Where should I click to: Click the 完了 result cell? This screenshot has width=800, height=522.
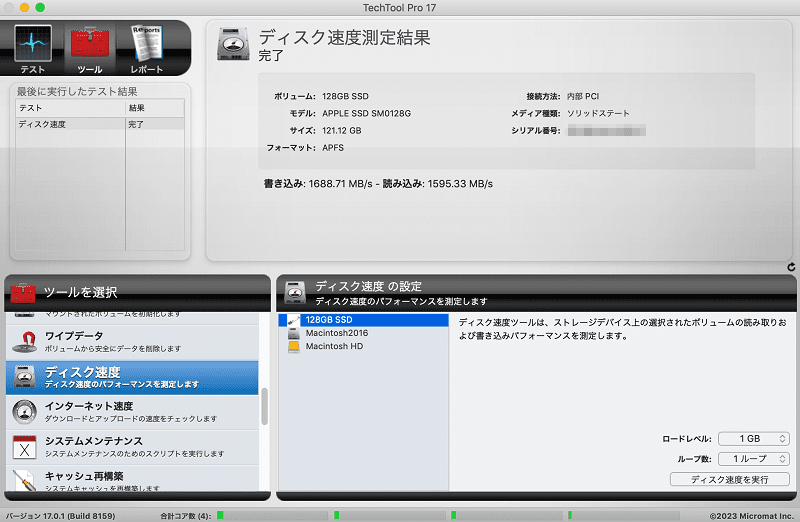coord(155,124)
